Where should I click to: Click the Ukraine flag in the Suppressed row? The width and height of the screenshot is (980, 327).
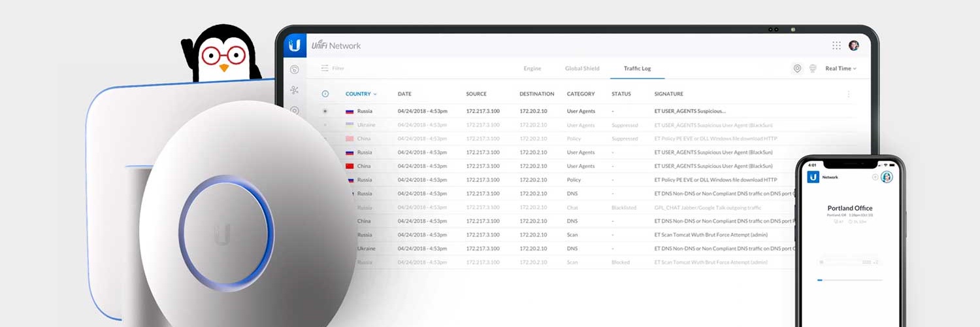point(350,125)
